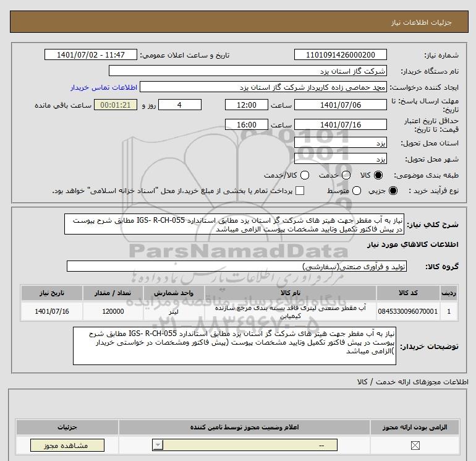Image resolution: width=476 pixels, height=461 pixels.
Task: Click the کد کالا column header
Action: pos(408,293)
